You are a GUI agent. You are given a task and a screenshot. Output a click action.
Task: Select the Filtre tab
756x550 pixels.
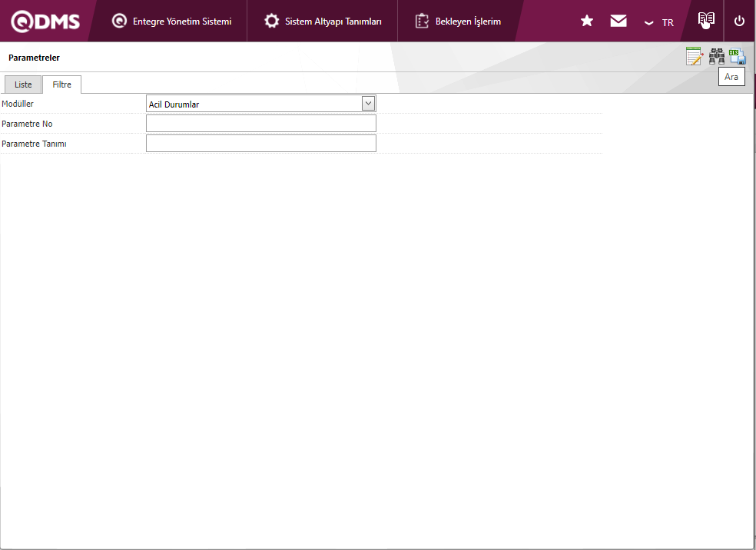click(61, 84)
